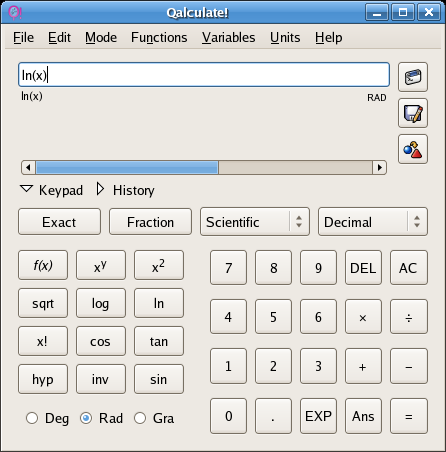This screenshot has height=452, width=446.
Task: Click the EXP key
Action: click(x=318, y=416)
